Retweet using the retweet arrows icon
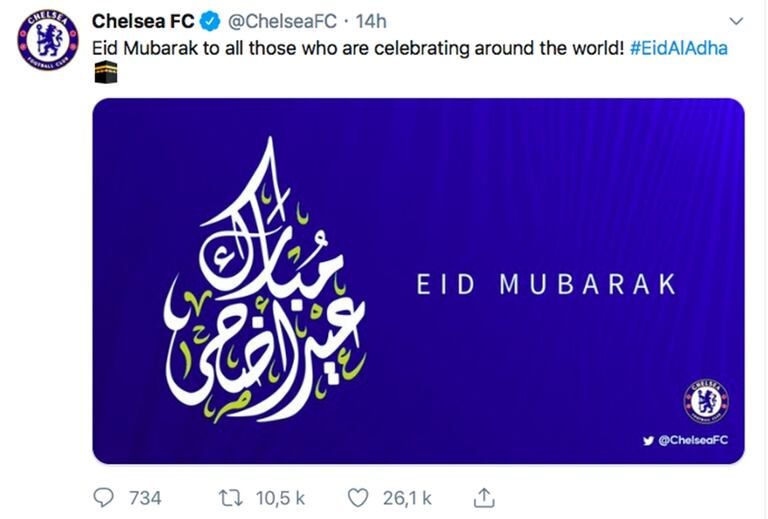768x519 pixels. [228, 497]
